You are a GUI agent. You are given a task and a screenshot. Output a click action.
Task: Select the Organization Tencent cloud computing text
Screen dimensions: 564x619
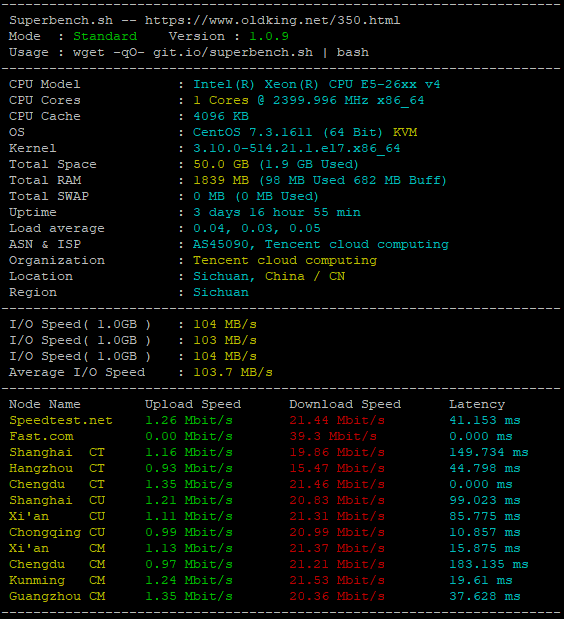click(285, 260)
